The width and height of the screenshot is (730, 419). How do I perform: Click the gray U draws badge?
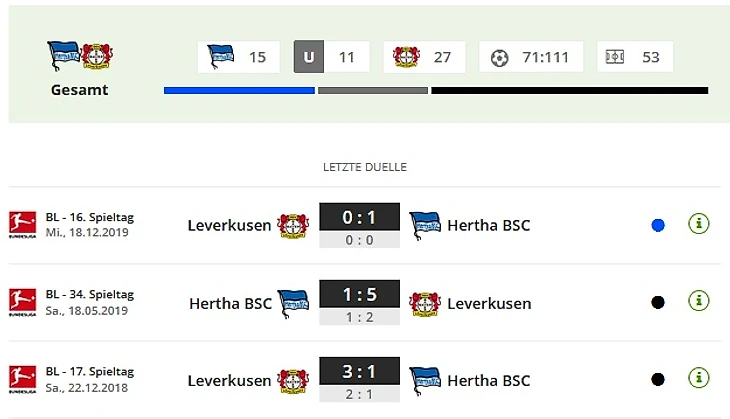tap(309, 57)
